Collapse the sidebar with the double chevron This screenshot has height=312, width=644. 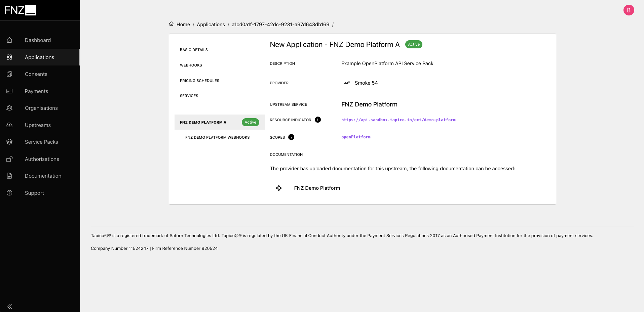click(x=10, y=306)
